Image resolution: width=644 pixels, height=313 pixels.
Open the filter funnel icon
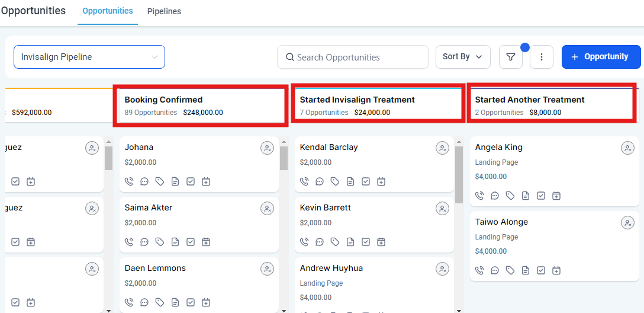510,57
